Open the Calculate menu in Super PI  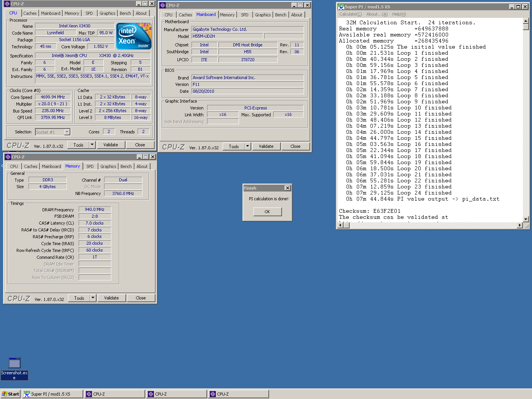pyautogui.click(x=351, y=14)
